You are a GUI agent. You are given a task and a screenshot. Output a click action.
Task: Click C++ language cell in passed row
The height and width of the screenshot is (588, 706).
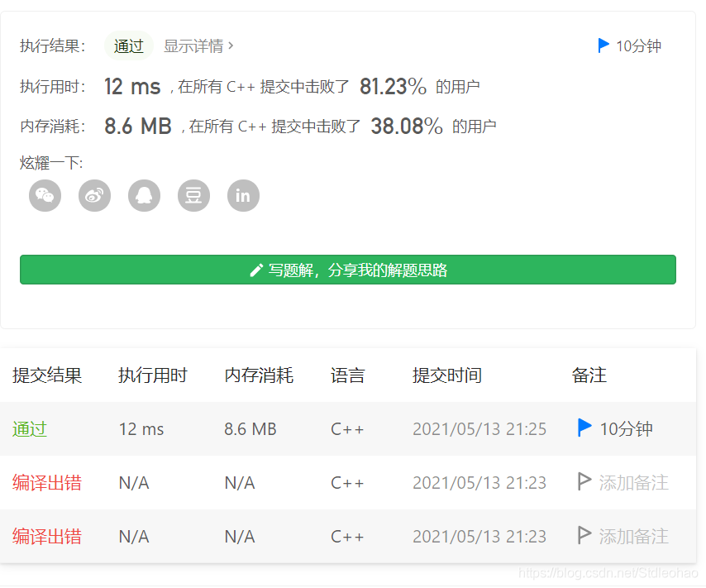347,429
